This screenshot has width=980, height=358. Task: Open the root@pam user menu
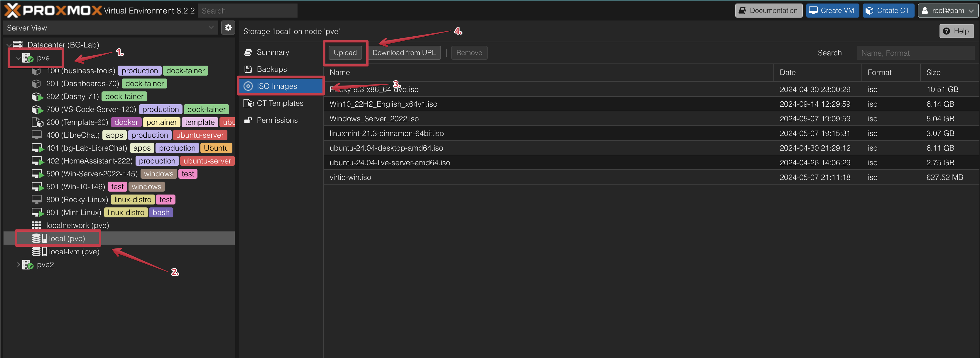[x=948, y=10]
